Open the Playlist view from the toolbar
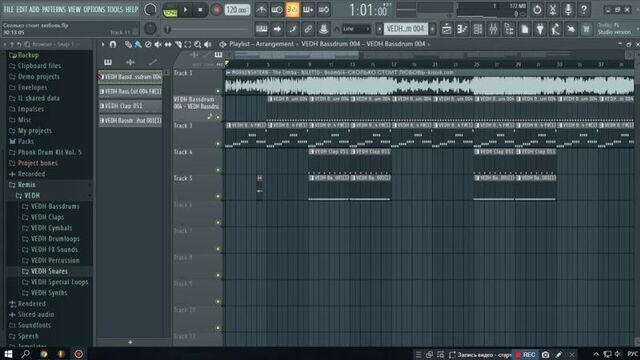Image resolution: width=640 pixels, height=360 pixels. (447, 29)
